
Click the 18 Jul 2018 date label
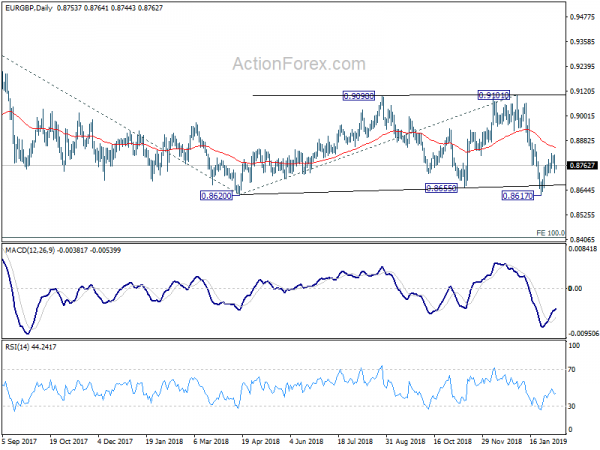coord(355,441)
